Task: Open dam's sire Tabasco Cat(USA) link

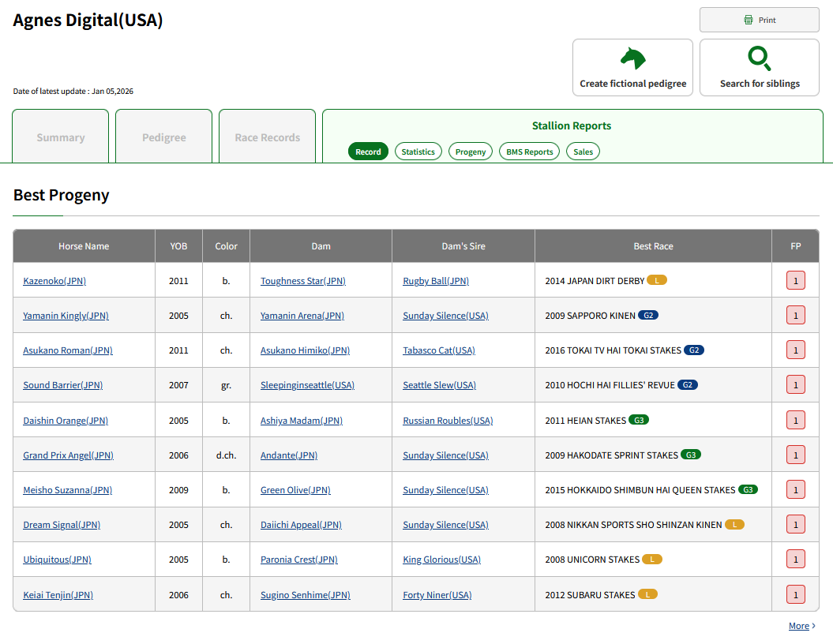Action: [x=439, y=350]
